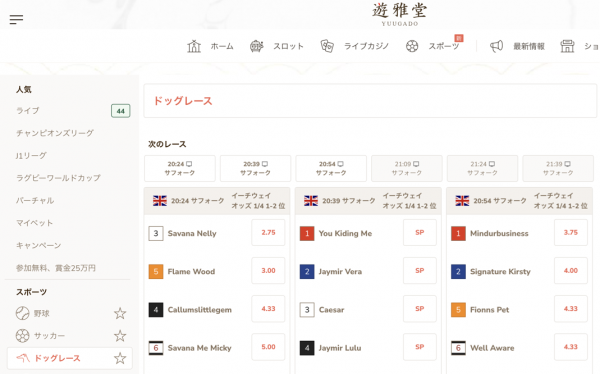
Task: Open ラグビーワールドカップ in the sidebar
Action: pos(58,178)
